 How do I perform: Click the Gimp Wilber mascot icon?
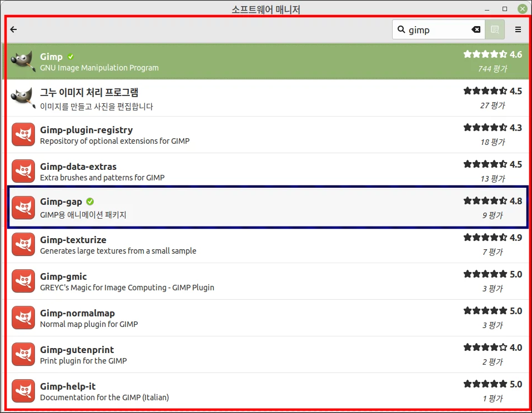pyautogui.click(x=23, y=62)
